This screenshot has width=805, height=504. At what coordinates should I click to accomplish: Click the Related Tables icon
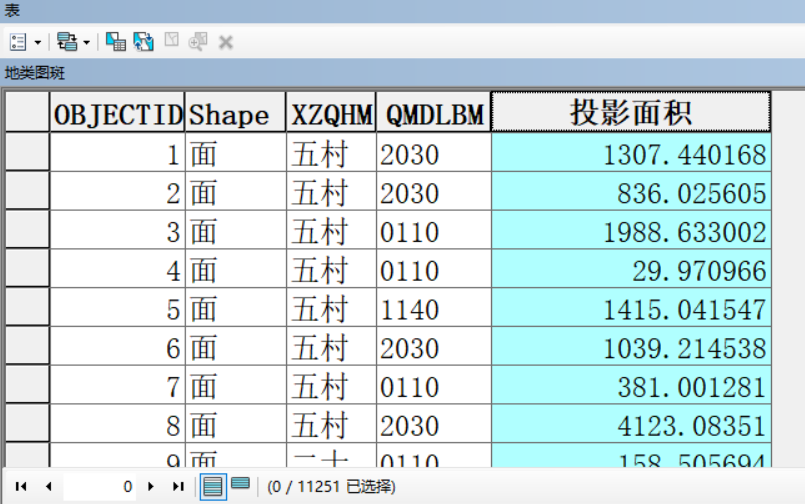coord(67,42)
